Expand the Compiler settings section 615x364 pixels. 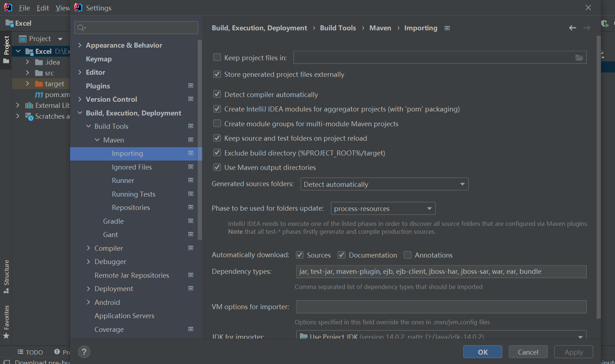(x=88, y=248)
